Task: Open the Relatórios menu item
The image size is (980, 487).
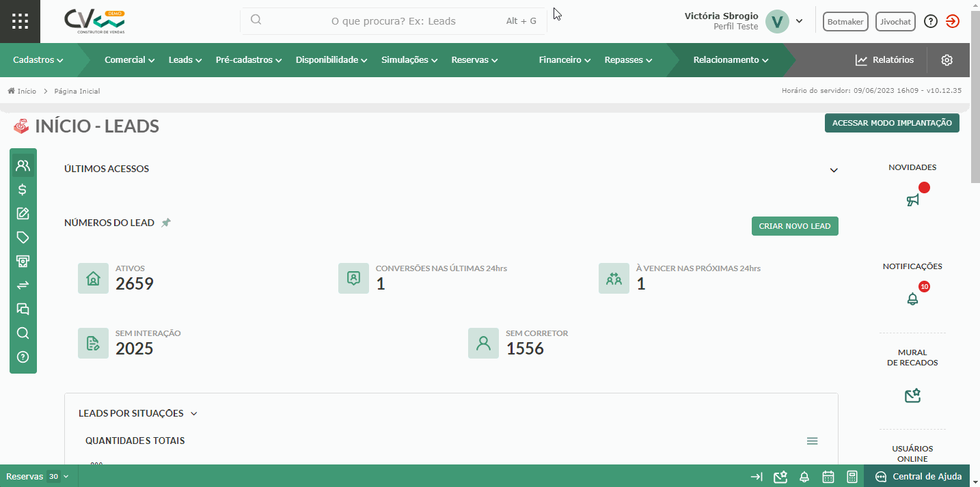Action: click(884, 60)
